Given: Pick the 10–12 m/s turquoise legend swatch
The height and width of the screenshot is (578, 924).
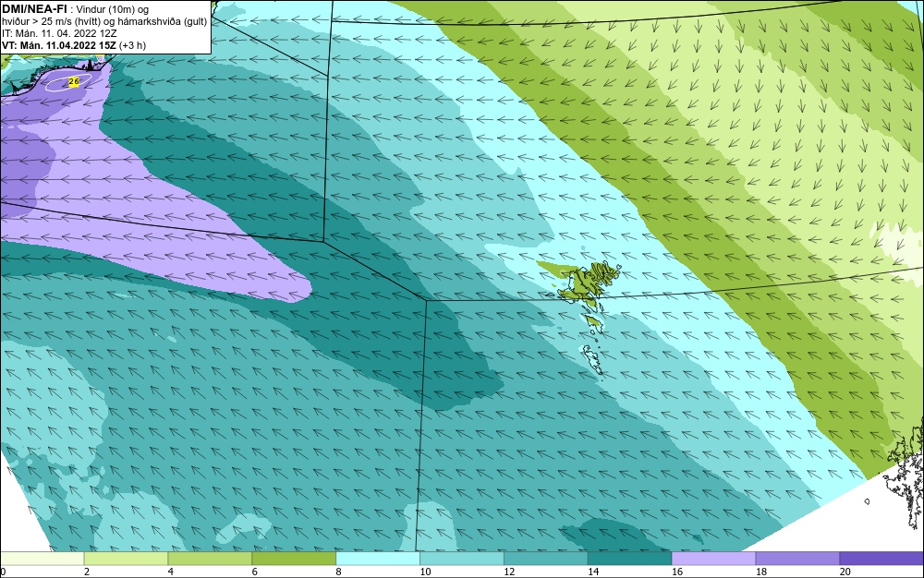Looking at the screenshot, I should coord(462,558).
